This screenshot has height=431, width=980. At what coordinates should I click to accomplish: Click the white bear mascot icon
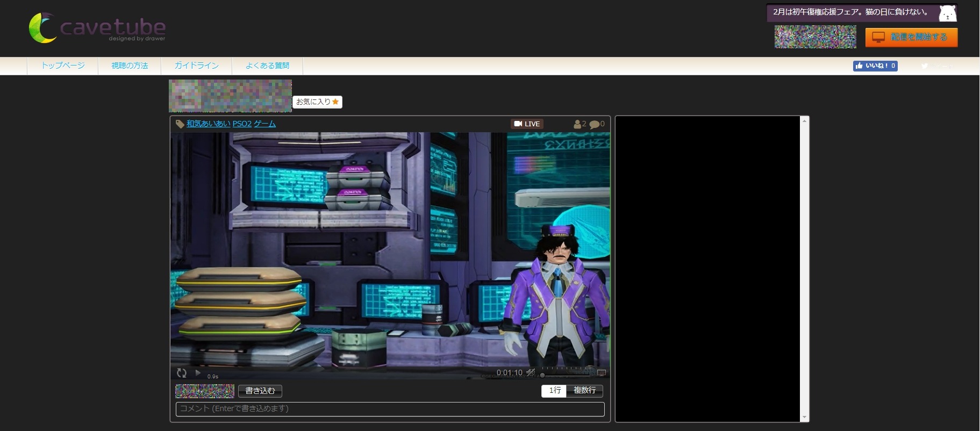pos(948,13)
